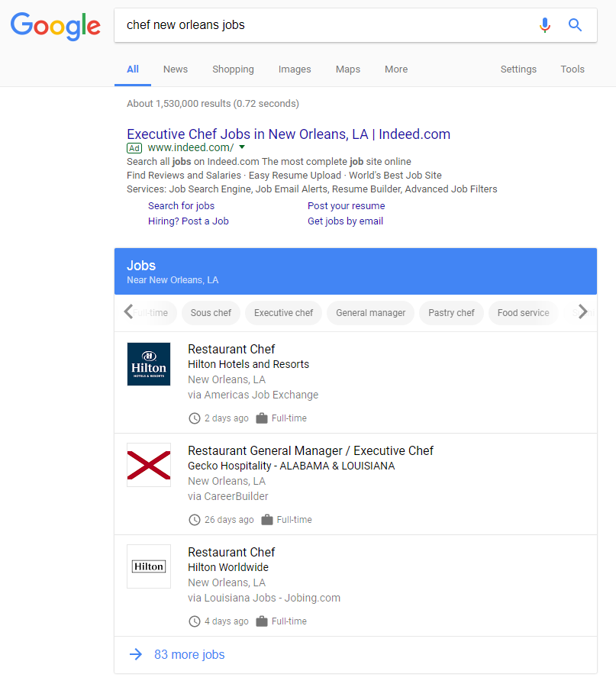Open Executive Chef Jobs Indeed.com ad link
This screenshot has height=684, width=616.
pyautogui.click(x=289, y=134)
